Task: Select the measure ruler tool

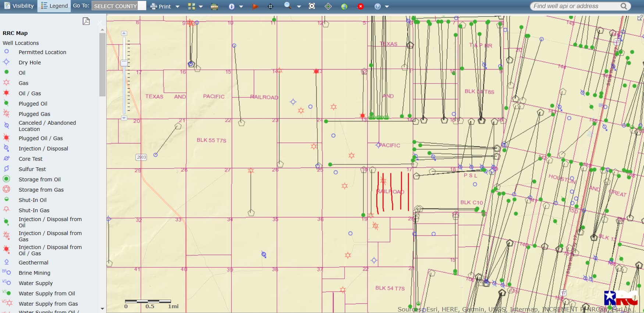Action: pyautogui.click(x=214, y=6)
